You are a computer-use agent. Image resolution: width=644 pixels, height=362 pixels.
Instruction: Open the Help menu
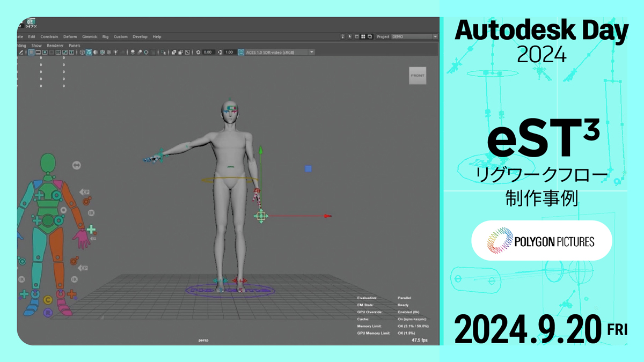pyautogui.click(x=157, y=36)
